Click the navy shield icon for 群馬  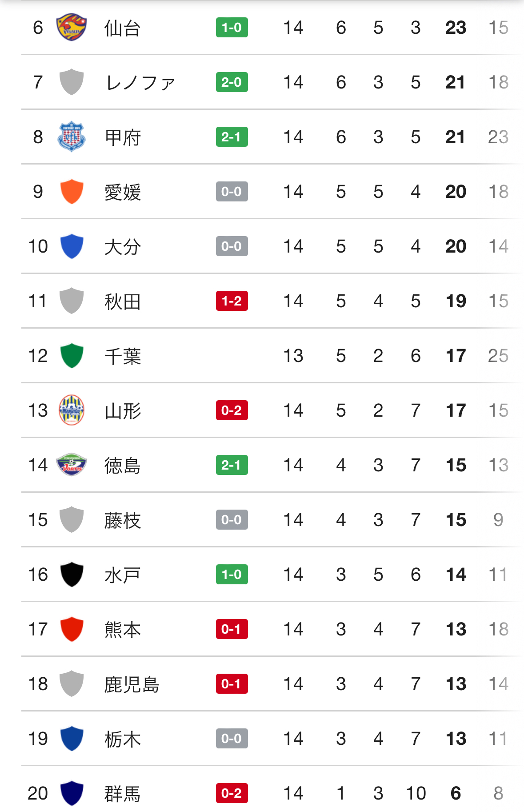(x=72, y=793)
